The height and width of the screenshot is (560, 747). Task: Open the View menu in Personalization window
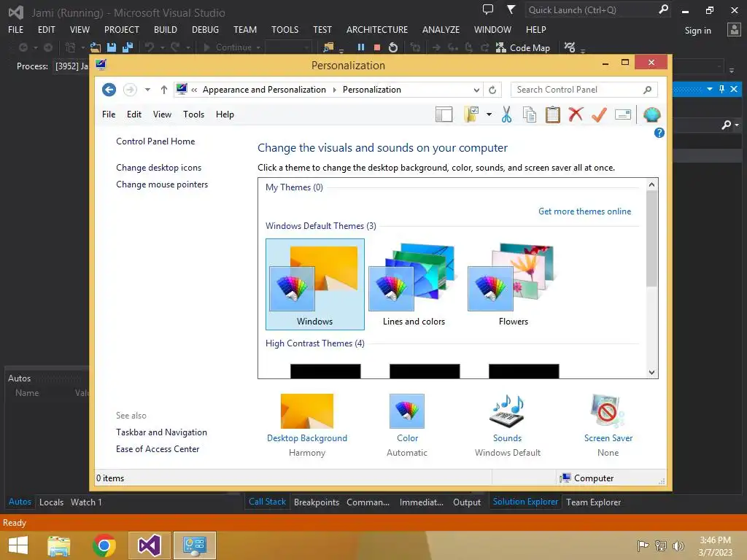[162, 114]
